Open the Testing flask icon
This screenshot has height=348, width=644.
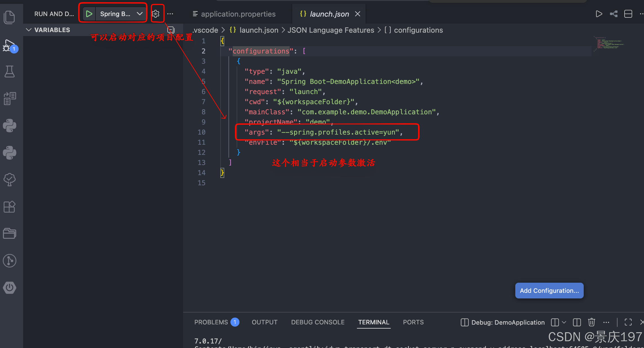9,72
